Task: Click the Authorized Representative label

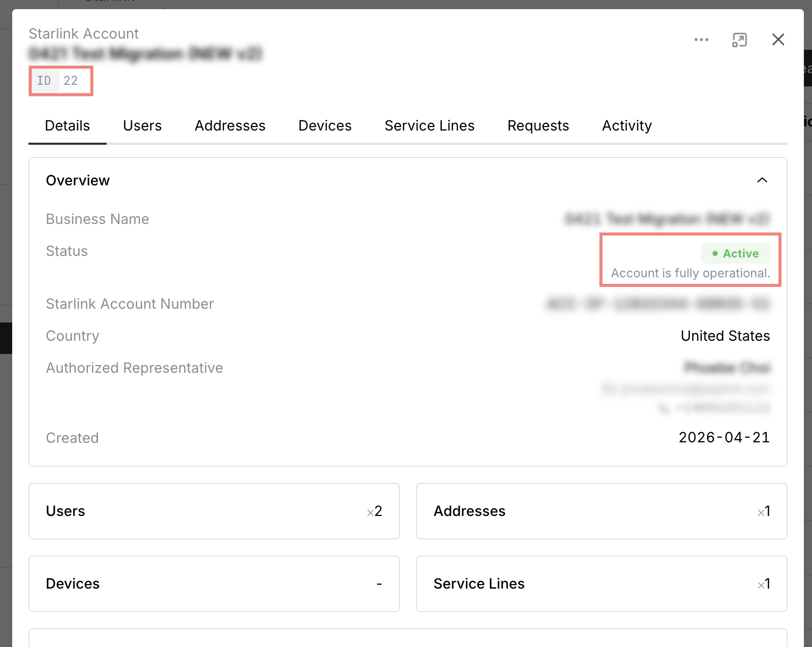Action: 134,368
